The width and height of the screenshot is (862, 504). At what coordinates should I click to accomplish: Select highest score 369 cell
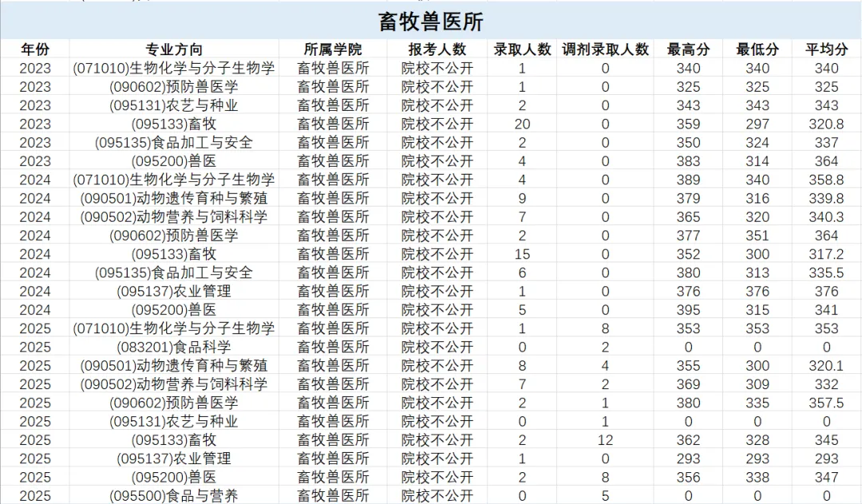click(x=688, y=384)
